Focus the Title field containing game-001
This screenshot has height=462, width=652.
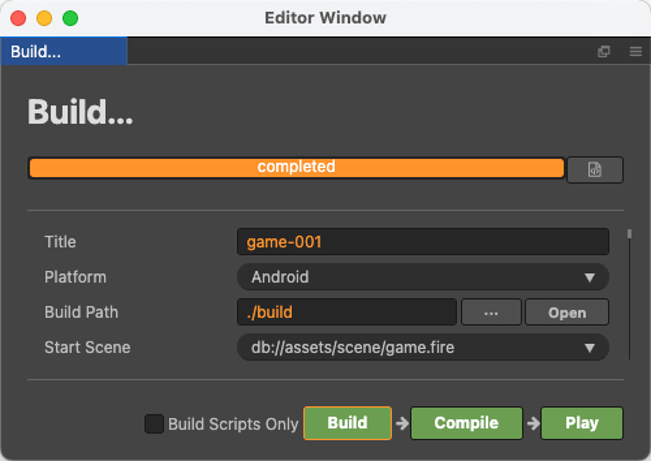(x=422, y=242)
